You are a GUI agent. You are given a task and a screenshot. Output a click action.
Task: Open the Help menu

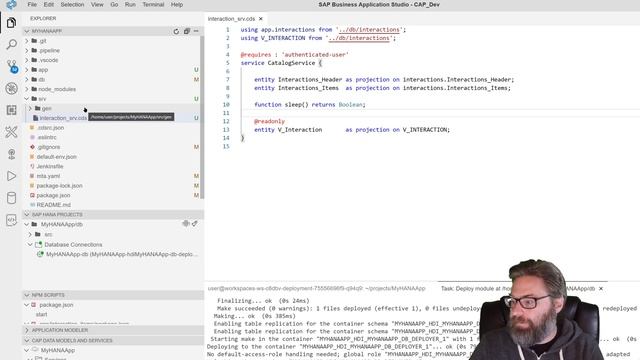click(x=177, y=4)
